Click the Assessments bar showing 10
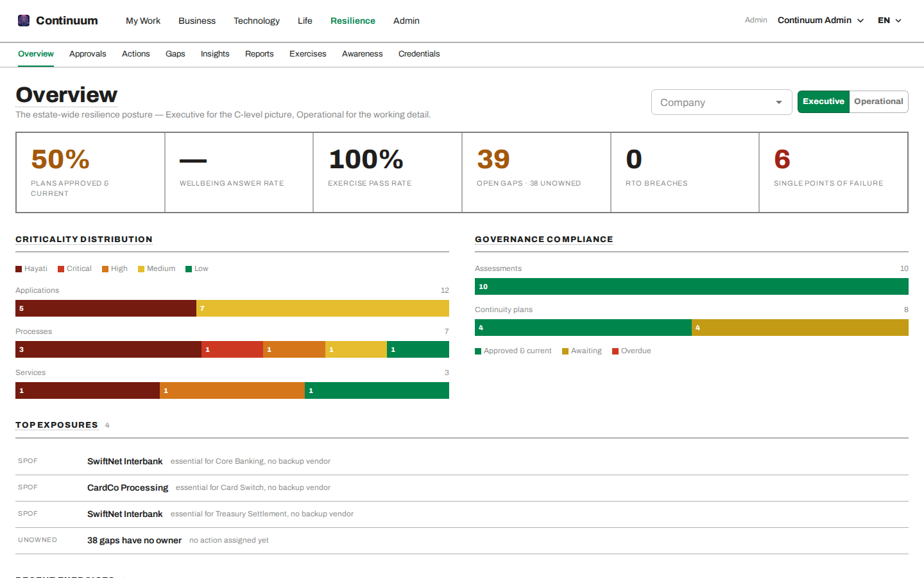 pos(692,286)
